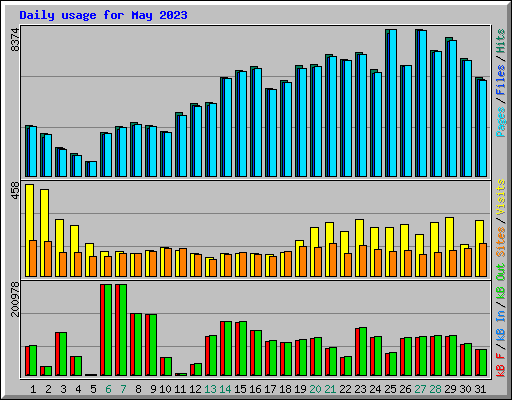The width and height of the screenshot is (512, 400).
Task: Click the cyan bar for day 27
Action: click(x=423, y=104)
